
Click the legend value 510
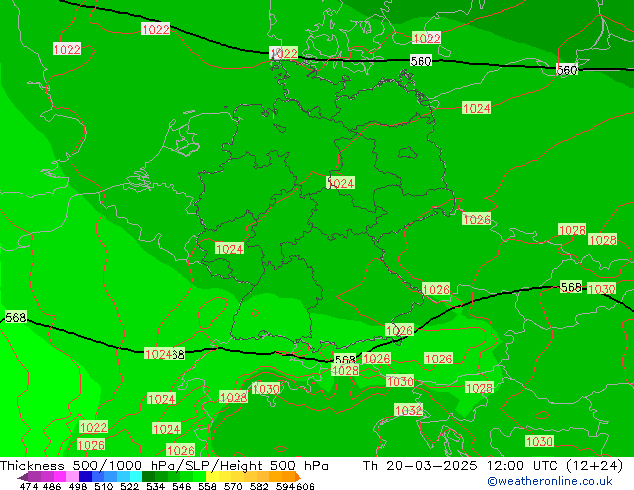[x=104, y=486]
